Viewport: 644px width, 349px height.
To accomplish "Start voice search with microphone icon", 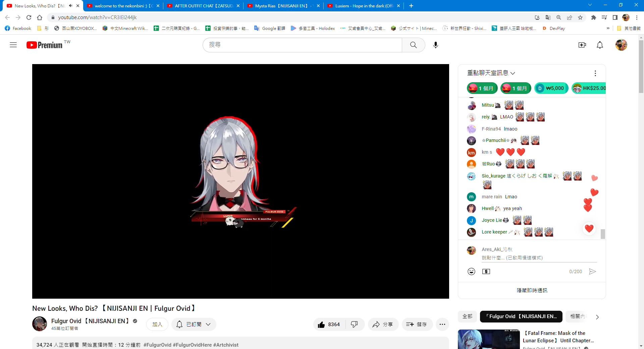I will [x=435, y=45].
